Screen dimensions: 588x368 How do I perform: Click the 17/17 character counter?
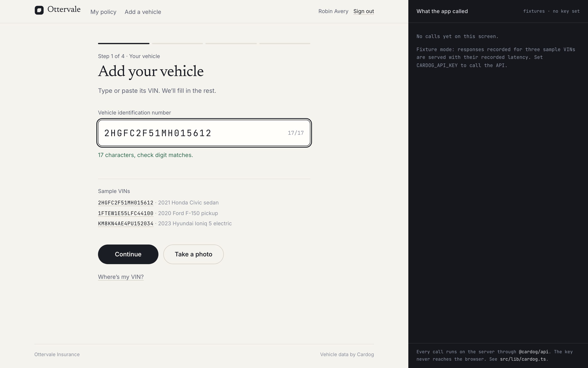[x=296, y=133]
